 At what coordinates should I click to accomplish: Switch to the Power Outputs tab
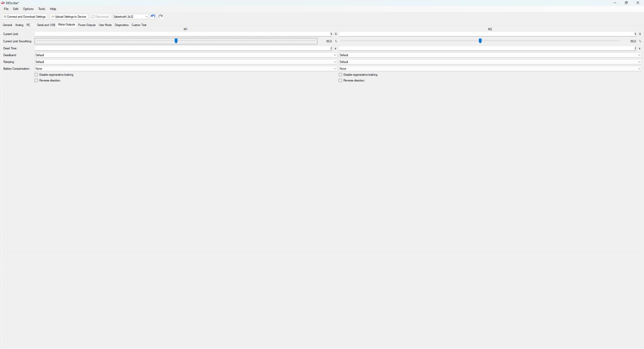[87, 25]
